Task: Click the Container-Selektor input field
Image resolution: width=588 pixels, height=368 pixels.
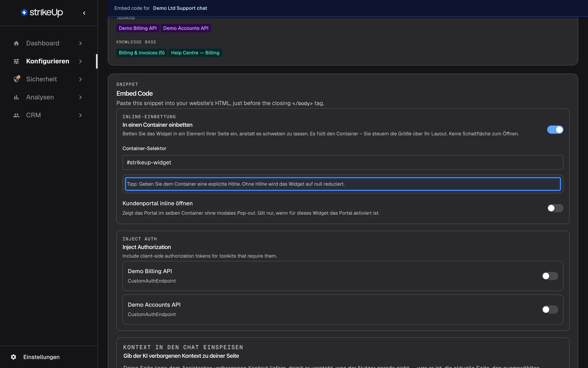Action: tap(343, 162)
